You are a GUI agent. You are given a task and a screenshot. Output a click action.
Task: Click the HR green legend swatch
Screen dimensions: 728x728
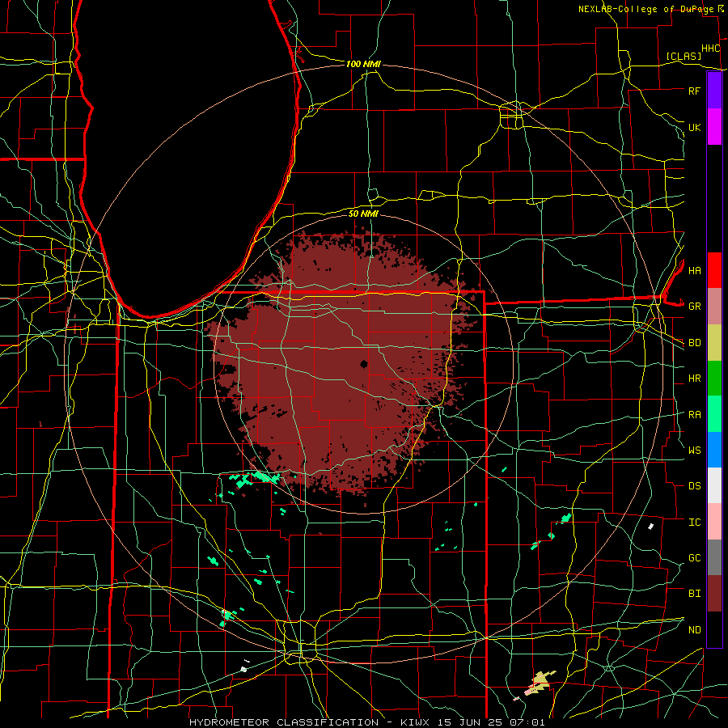[x=714, y=379]
